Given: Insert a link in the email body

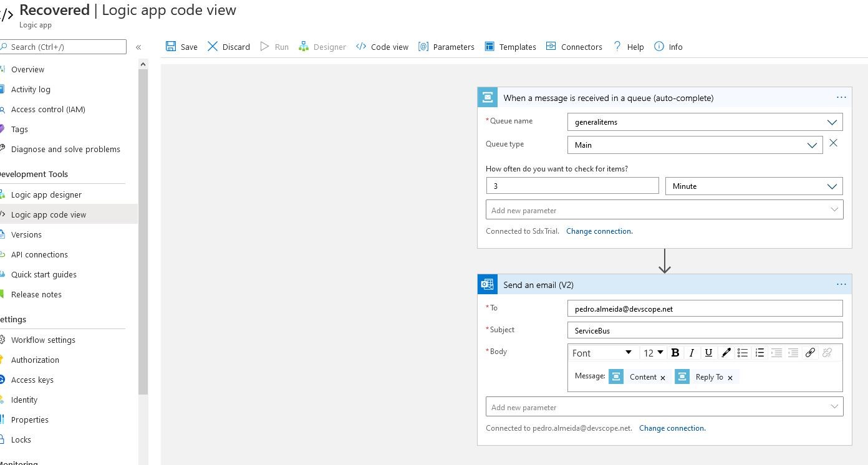Looking at the screenshot, I should (x=810, y=353).
